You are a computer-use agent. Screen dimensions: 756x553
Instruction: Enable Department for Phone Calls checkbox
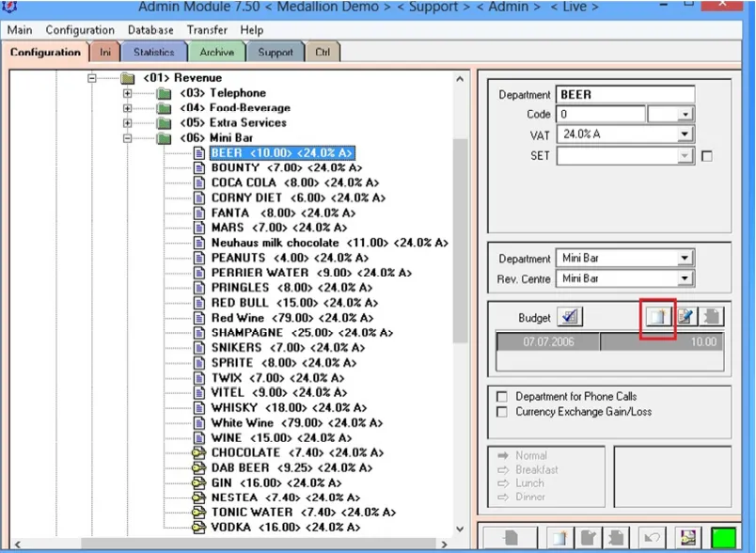tap(502, 396)
